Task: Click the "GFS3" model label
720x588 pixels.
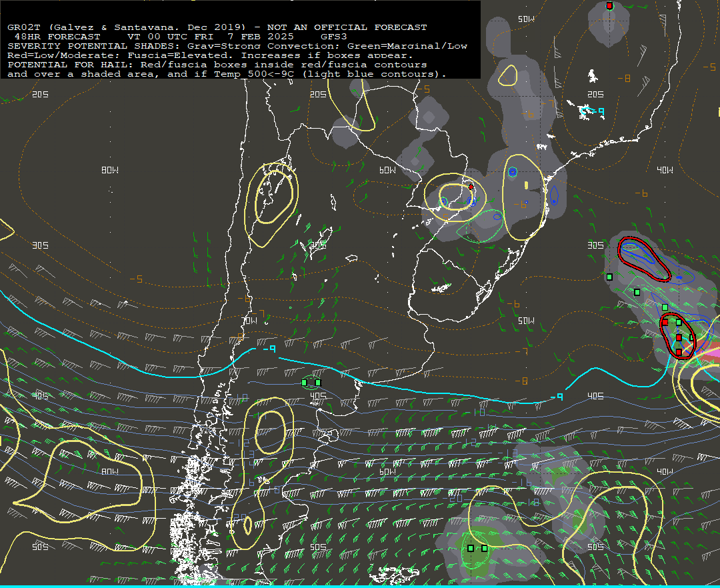Action: [x=334, y=37]
